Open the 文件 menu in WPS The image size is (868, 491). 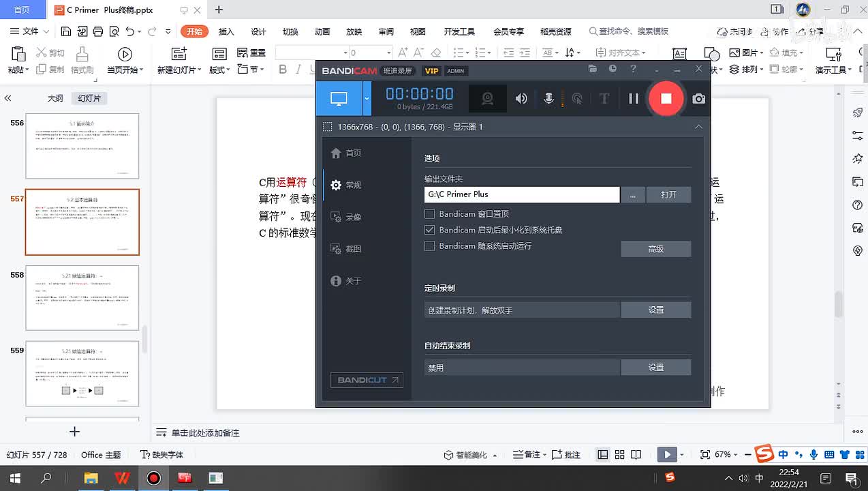pos(30,31)
